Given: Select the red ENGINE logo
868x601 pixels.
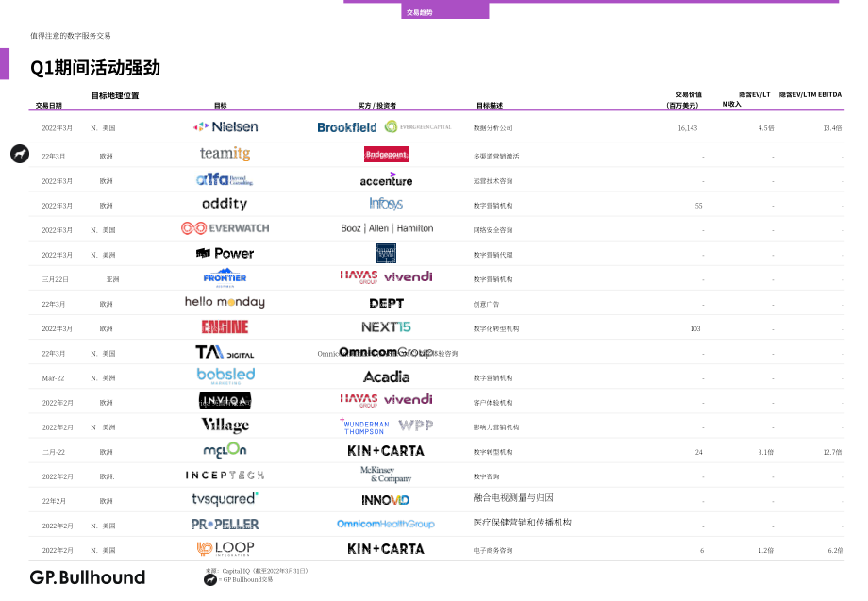Looking at the screenshot, I should tap(225, 327).
